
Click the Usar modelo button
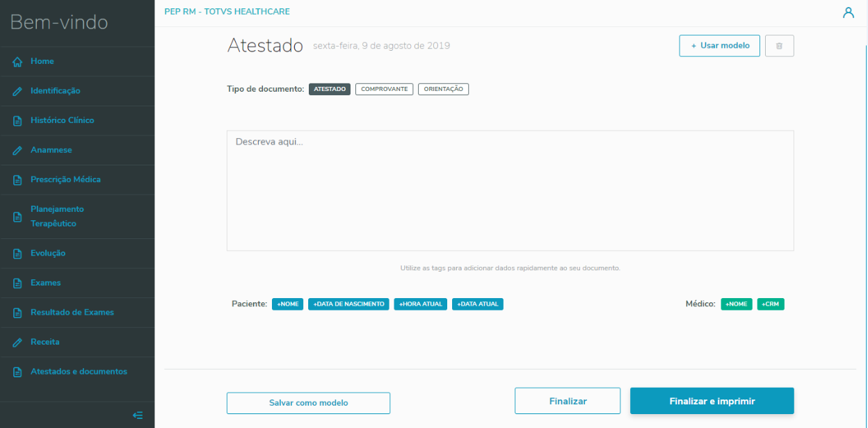click(720, 46)
